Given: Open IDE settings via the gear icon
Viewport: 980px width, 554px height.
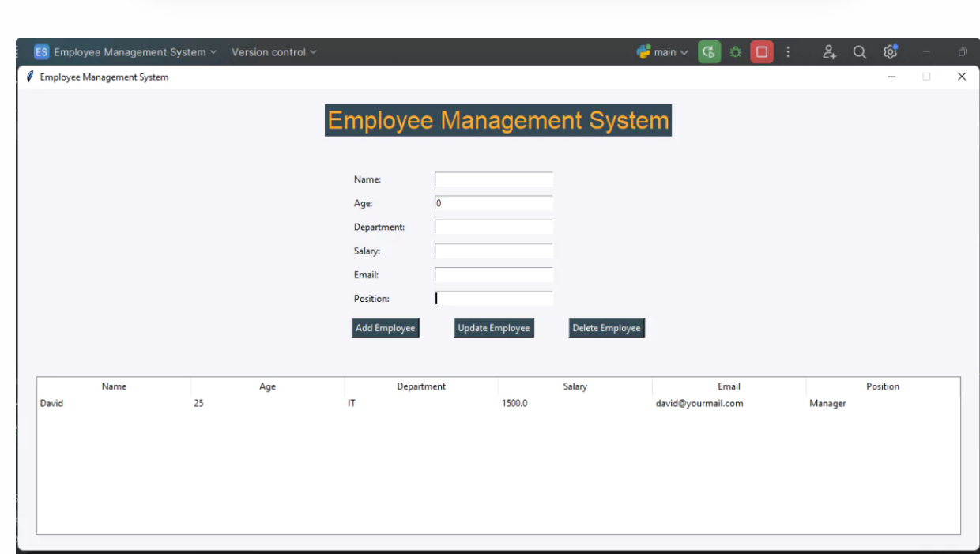Looking at the screenshot, I should point(890,51).
